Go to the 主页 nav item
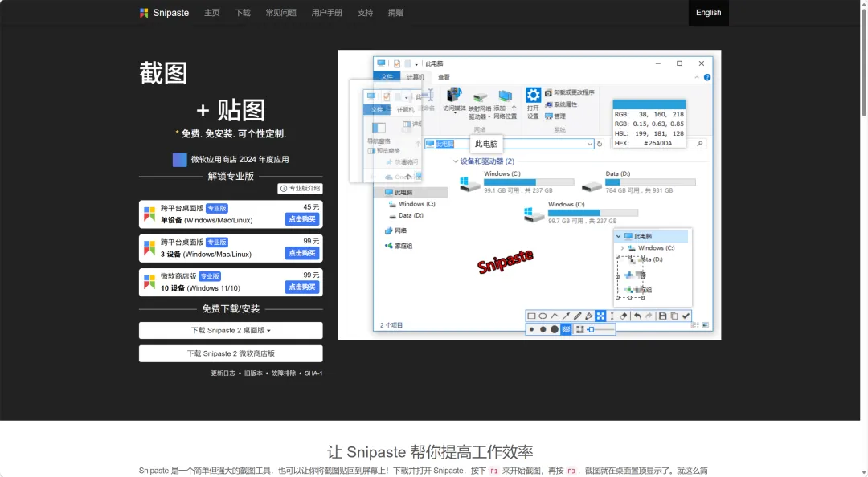Image resolution: width=868 pixels, height=477 pixels. (212, 13)
